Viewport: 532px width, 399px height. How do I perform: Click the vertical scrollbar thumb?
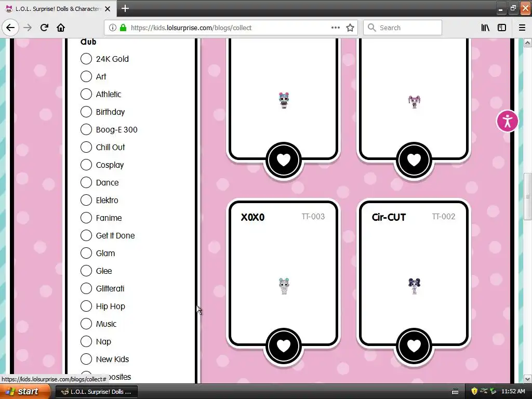pos(527,196)
